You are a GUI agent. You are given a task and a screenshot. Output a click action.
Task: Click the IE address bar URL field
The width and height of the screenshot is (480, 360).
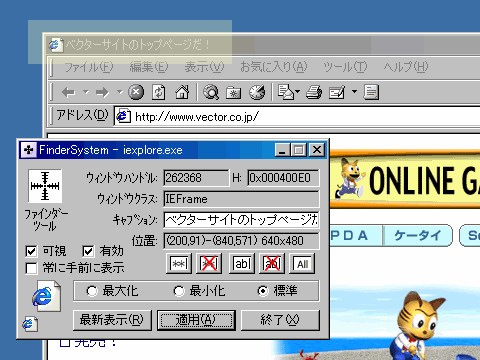tap(297, 117)
